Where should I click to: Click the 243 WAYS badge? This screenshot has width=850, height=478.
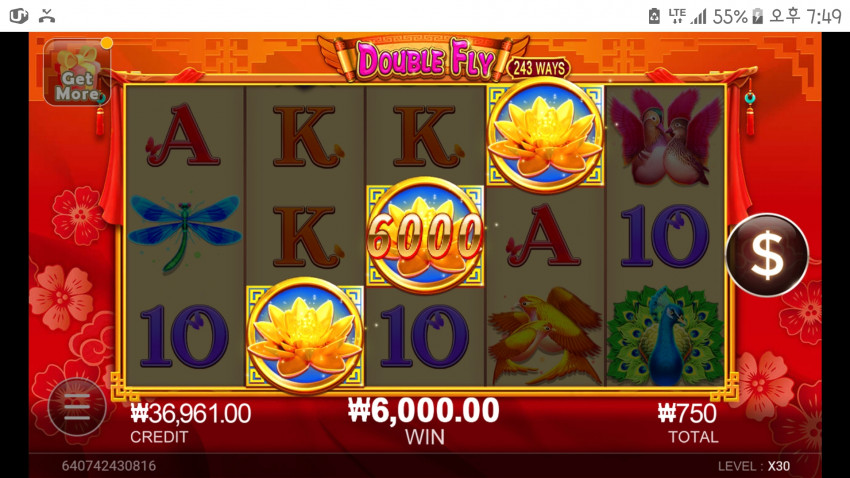(x=538, y=68)
